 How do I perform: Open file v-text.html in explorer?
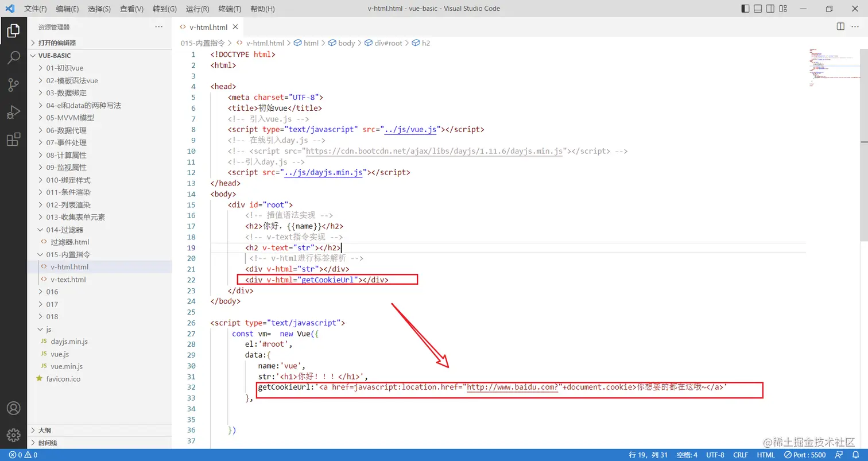click(x=100, y=280)
